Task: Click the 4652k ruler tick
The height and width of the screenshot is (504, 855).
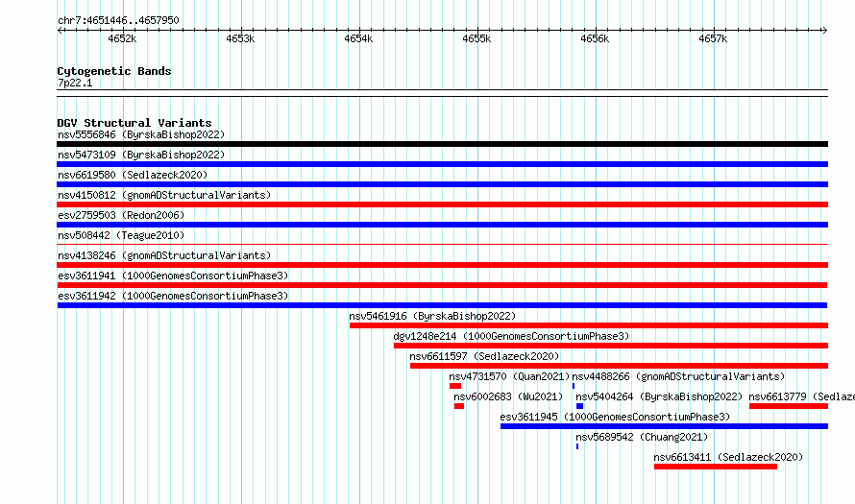Action: (x=122, y=38)
